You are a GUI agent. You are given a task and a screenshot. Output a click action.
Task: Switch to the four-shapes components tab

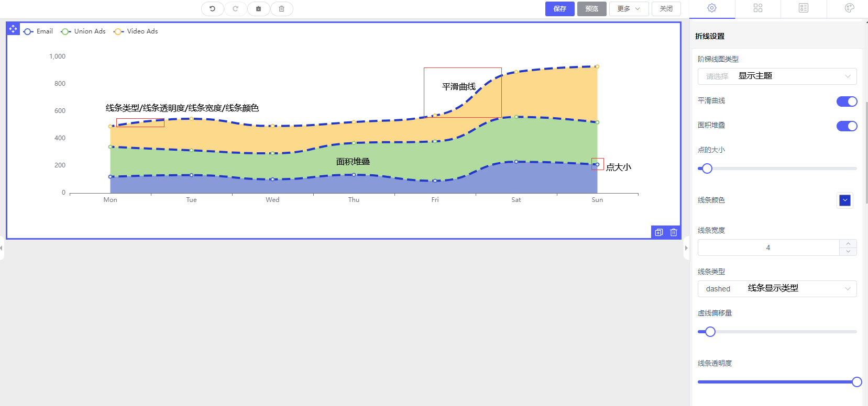(x=757, y=8)
